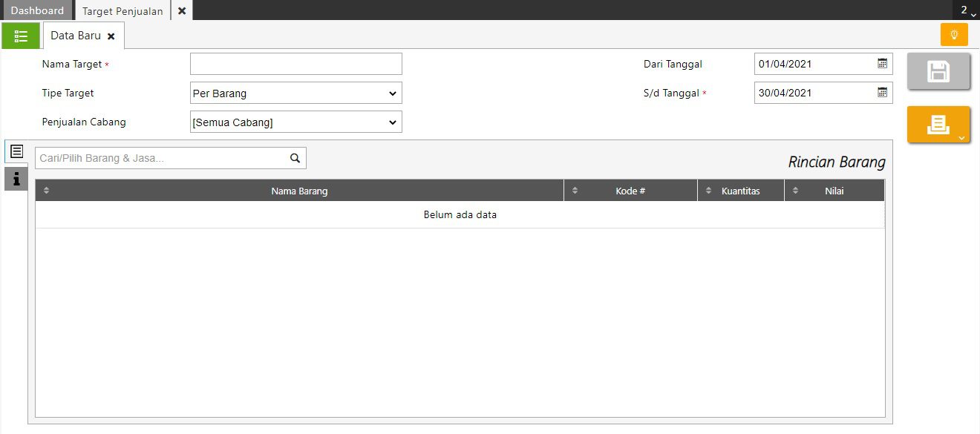The height and width of the screenshot is (434, 980).
Task: Select the Rincian Barang list side tab
Action: (x=16, y=151)
